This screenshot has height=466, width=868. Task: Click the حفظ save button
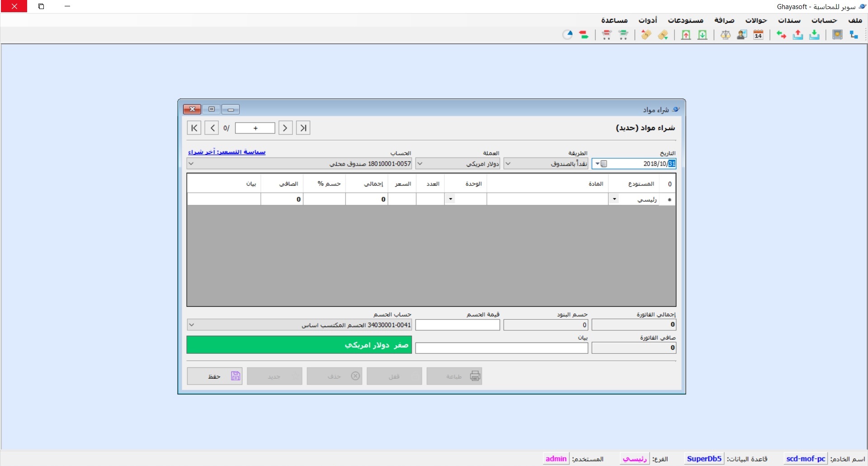(x=215, y=376)
